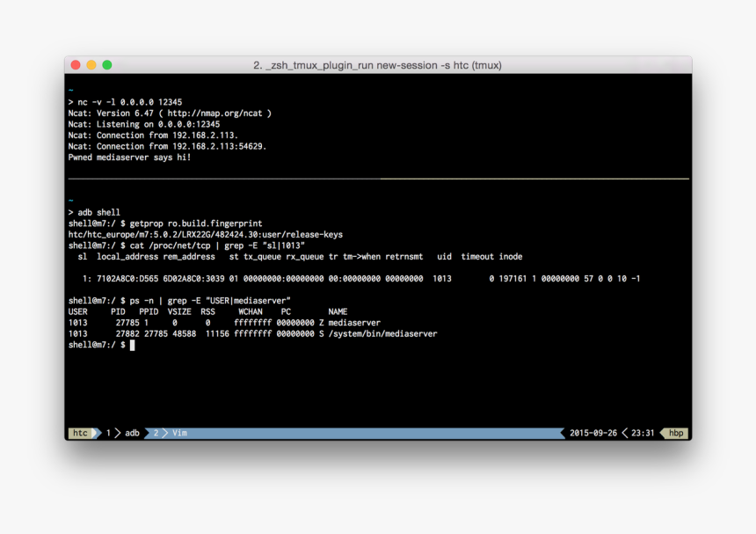756x534 pixels.
Task: Click PID '27785' in zombie mediaserver row
Action: click(127, 323)
